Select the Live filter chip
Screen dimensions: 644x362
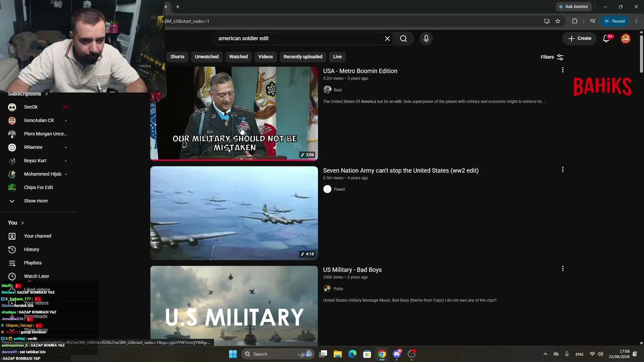[337, 57]
